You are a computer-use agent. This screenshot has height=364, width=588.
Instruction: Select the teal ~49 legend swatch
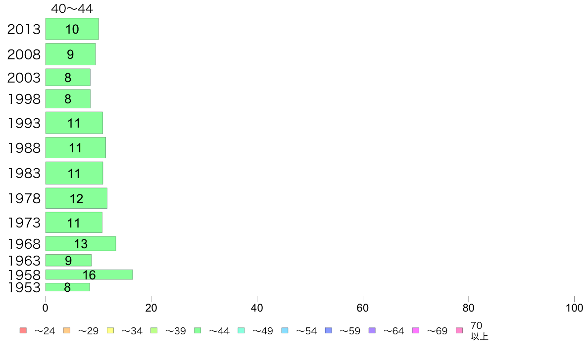(241, 330)
